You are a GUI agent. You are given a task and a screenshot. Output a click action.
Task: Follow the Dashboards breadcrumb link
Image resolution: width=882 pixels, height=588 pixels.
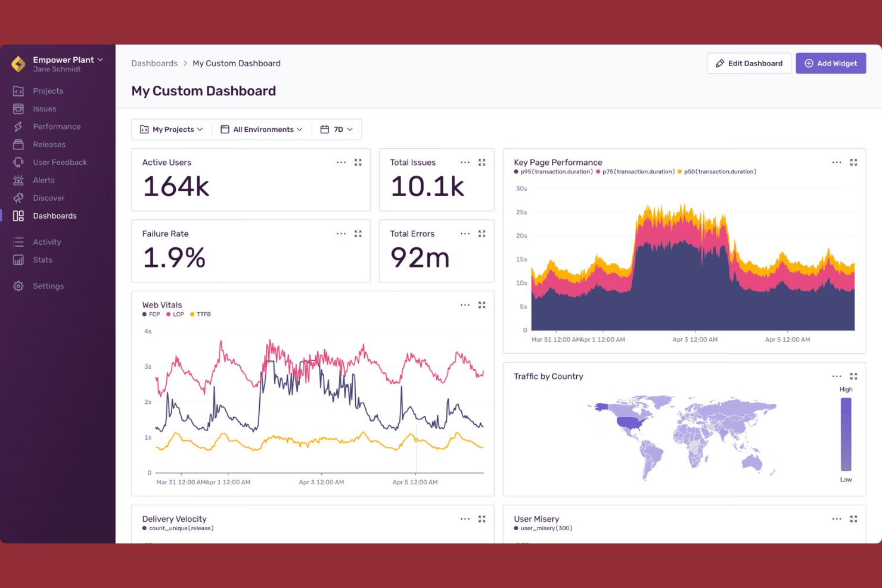pos(154,63)
